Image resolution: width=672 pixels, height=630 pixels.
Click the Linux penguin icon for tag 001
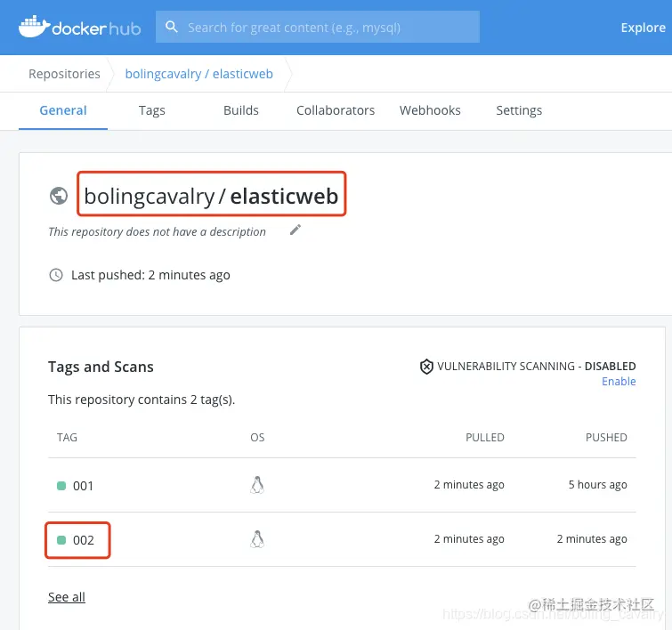tap(257, 485)
